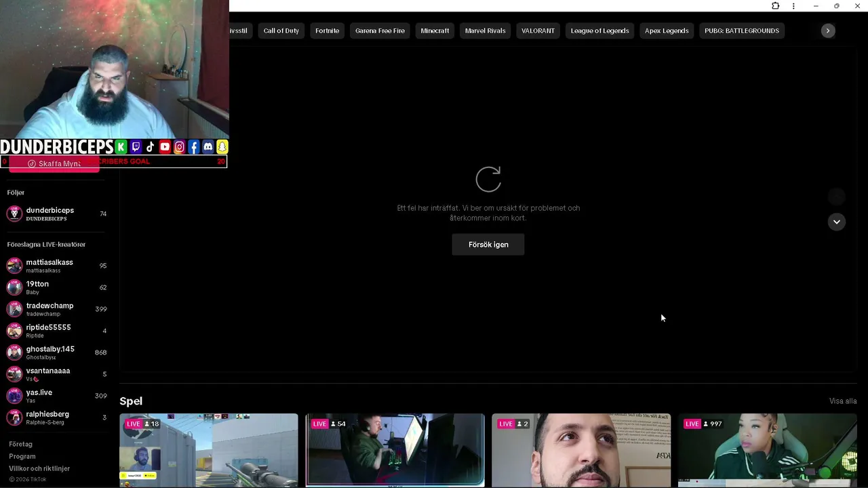Open Villkor och riktlinjer footer link
Viewport: 868px width, 488px height.
pyautogui.click(x=39, y=468)
